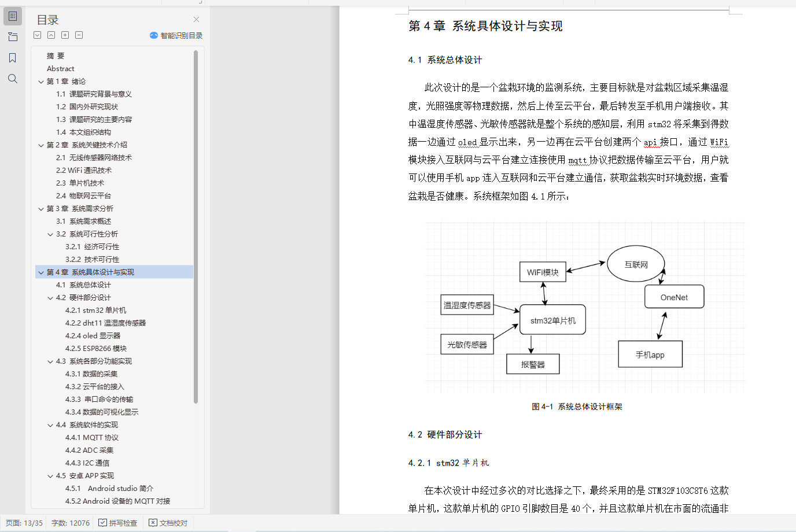Click document heading 4.2.1 stm32 单片机
The height and width of the screenshot is (532, 796).
coord(448,463)
